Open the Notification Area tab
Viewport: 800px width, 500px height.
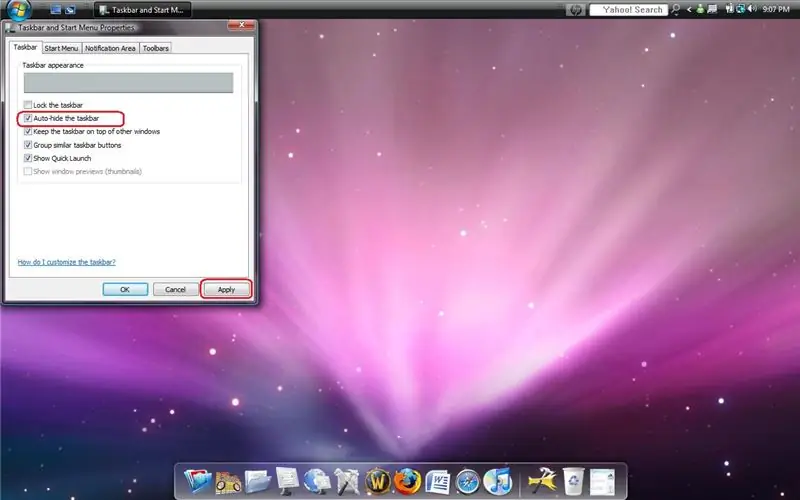[110, 48]
